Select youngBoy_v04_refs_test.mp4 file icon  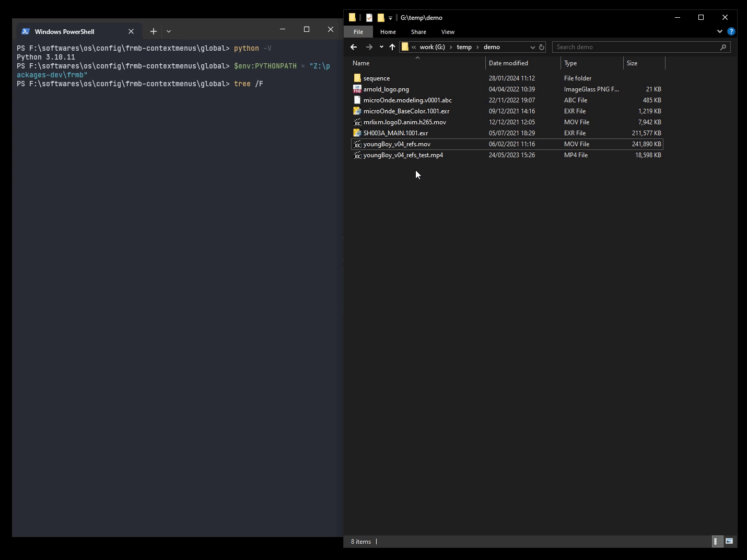point(357,155)
